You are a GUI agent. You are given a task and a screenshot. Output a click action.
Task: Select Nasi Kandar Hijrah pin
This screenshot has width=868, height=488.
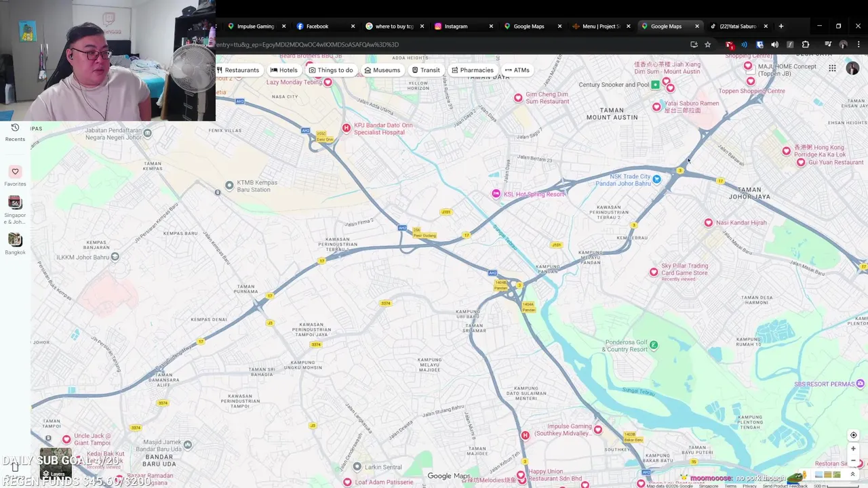click(x=709, y=222)
